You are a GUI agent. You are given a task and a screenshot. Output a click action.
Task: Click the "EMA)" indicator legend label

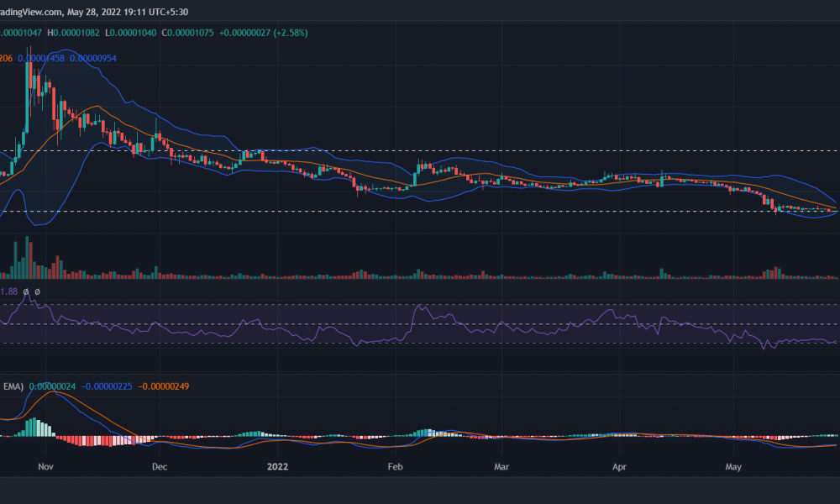coord(13,386)
